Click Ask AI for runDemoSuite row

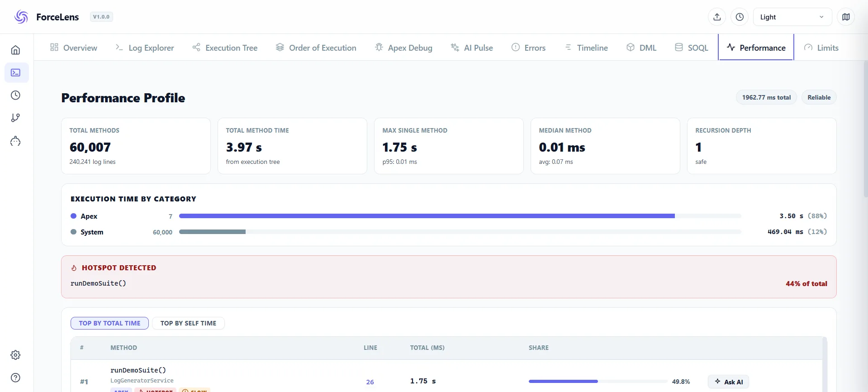729,382
